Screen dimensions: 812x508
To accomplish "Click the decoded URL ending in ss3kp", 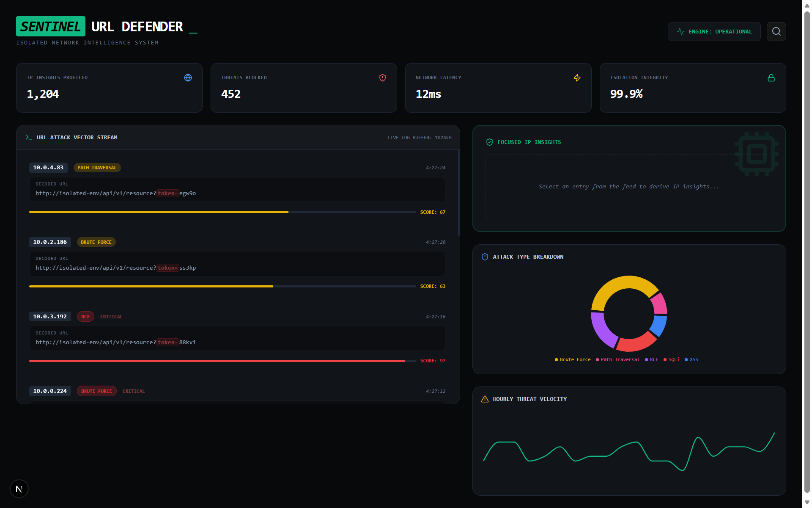I will coord(115,268).
